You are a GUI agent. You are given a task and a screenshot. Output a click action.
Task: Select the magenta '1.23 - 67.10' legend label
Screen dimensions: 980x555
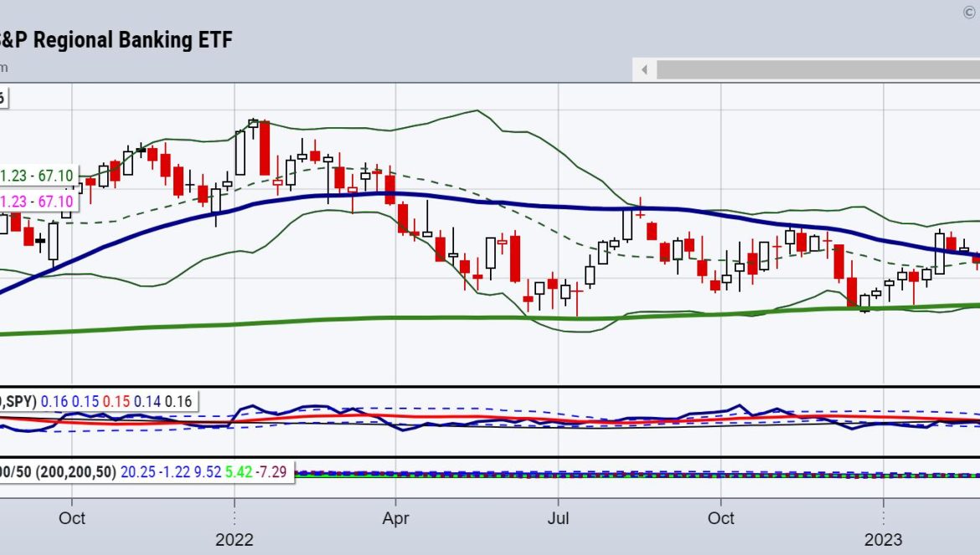(37, 202)
